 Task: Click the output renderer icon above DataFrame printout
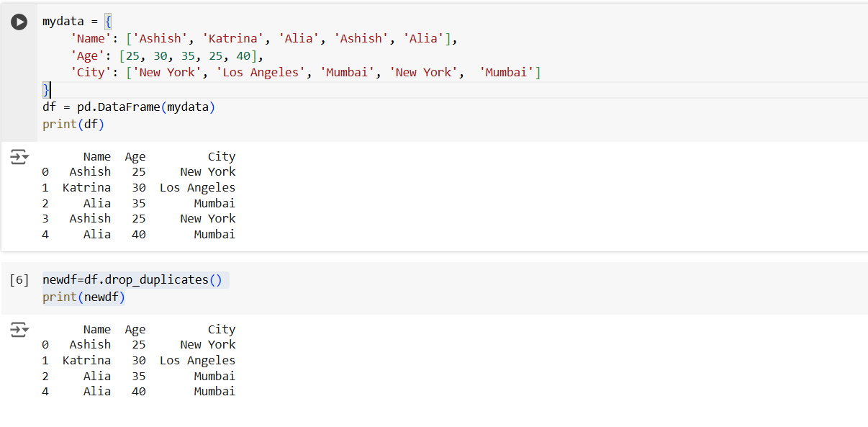(x=19, y=156)
